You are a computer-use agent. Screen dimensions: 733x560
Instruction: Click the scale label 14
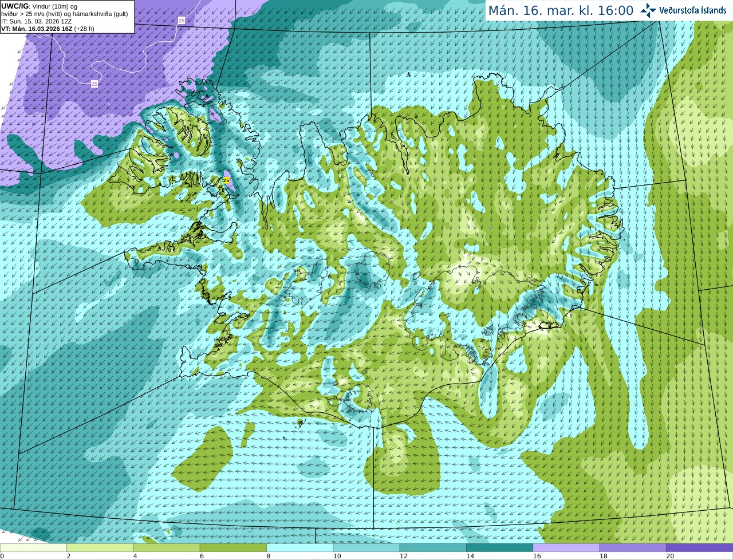point(470,556)
